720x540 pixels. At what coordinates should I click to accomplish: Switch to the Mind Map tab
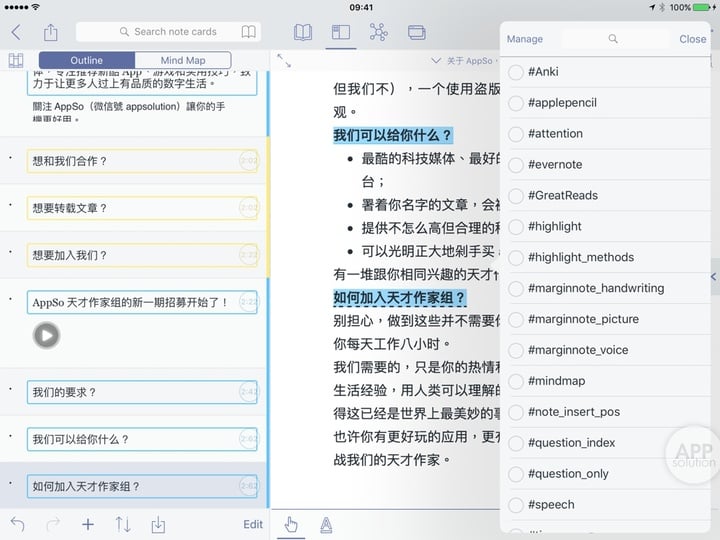(183, 60)
